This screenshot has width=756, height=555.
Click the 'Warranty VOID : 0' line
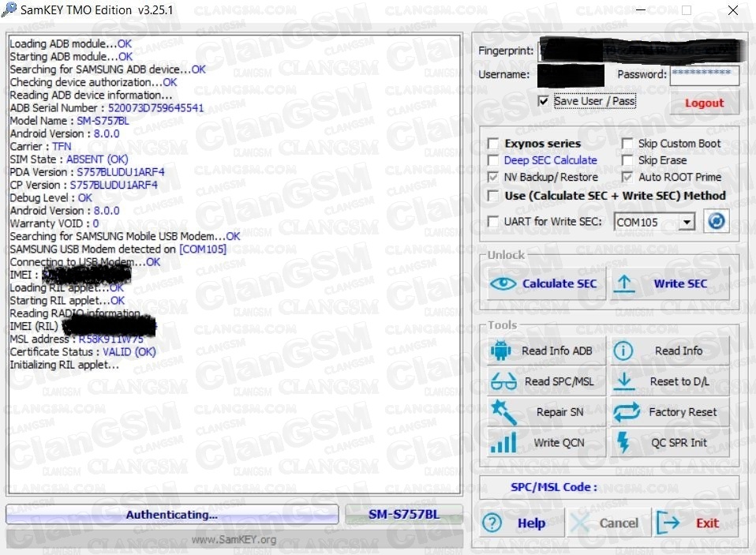54,223
